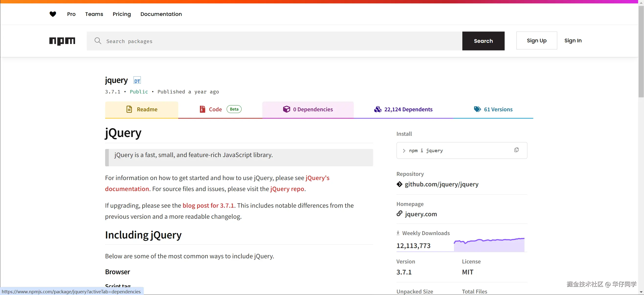Image resolution: width=644 pixels, height=295 pixels.
Task: Click the npm logo
Action: [x=62, y=41]
